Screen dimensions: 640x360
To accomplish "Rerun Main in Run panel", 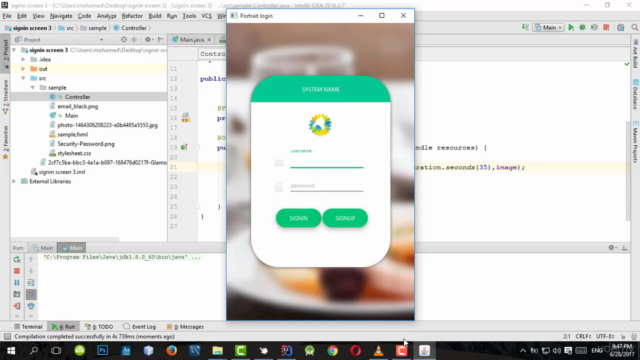I will pos(17,259).
